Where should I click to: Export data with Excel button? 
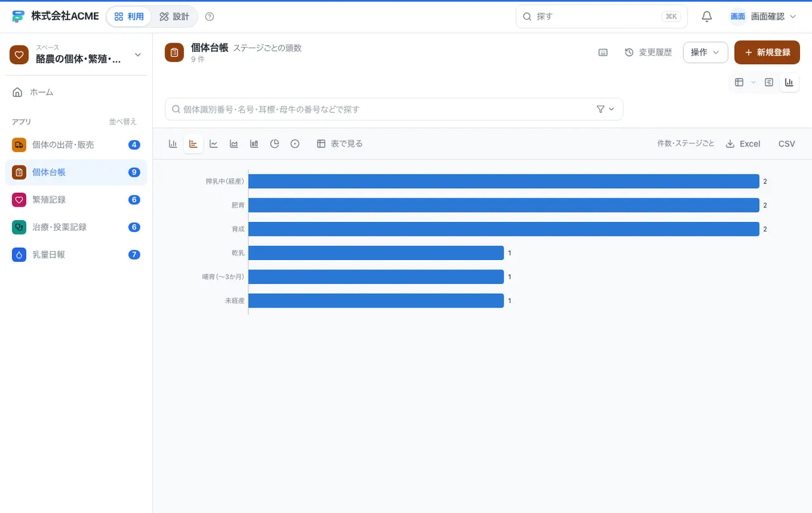pyautogui.click(x=743, y=144)
